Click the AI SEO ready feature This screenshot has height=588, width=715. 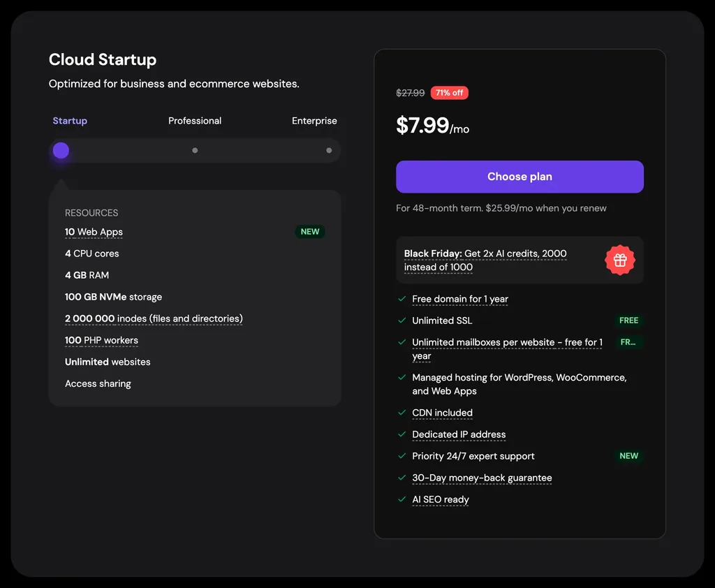(440, 499)
